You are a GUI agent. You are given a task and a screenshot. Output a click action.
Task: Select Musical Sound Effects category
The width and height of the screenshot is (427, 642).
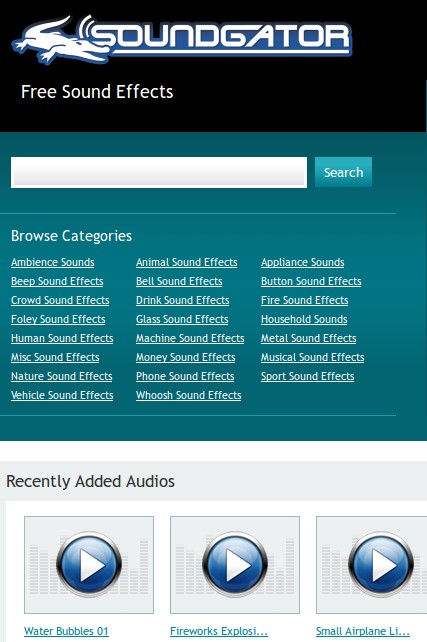pos(312,357)
